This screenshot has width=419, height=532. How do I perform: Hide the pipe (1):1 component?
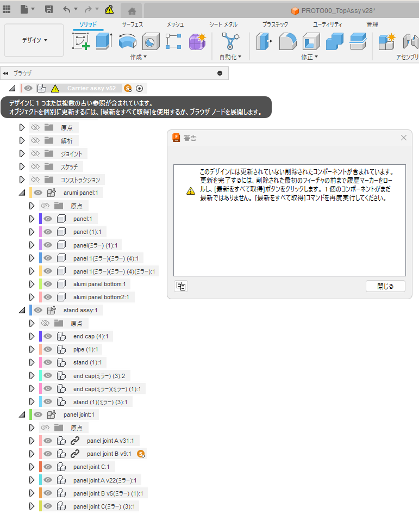tap(48, 349)
